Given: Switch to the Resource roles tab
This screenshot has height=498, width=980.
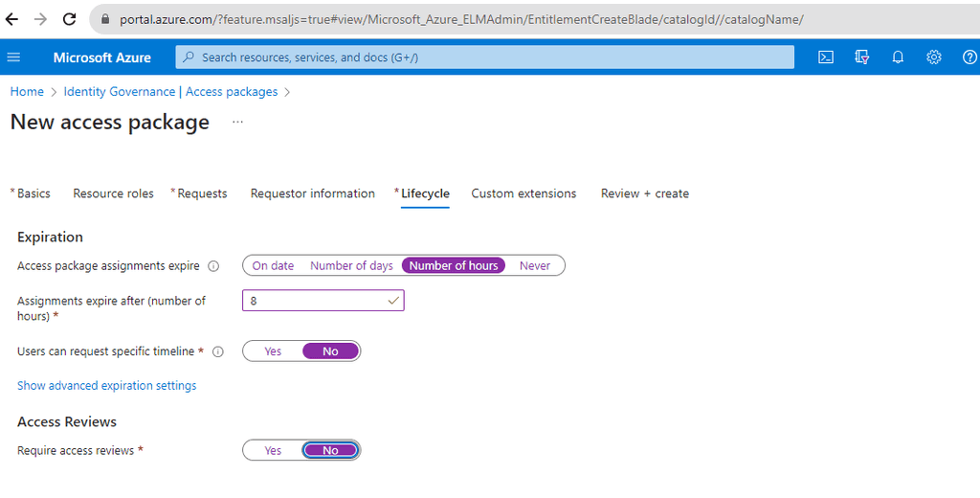Looking at the screenshot, I should pos(113,193).
